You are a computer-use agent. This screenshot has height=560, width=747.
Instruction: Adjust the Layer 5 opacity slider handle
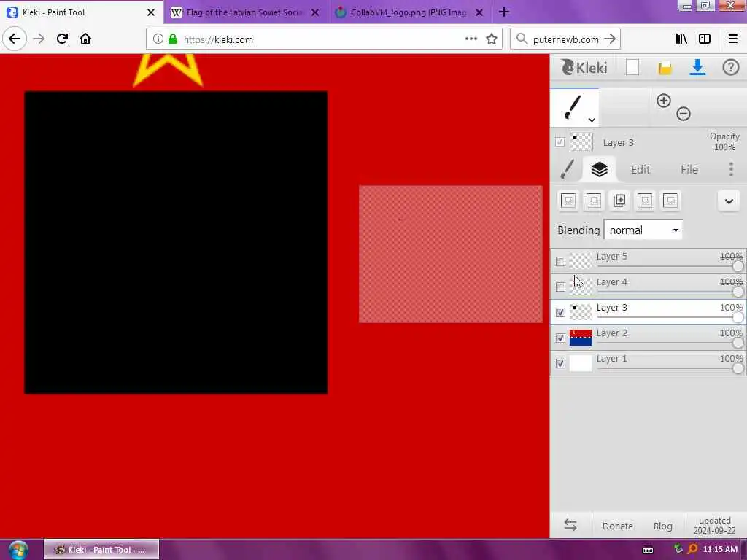738,265
